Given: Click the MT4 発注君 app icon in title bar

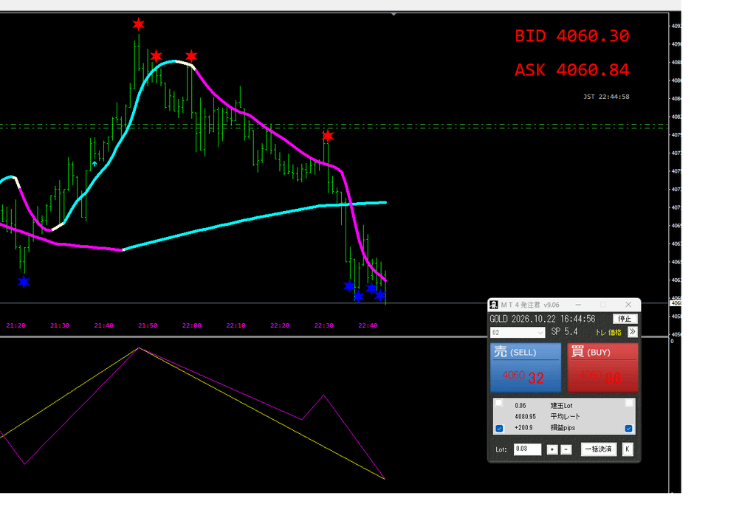Looking at the screenshot, I should coord(493,305).
